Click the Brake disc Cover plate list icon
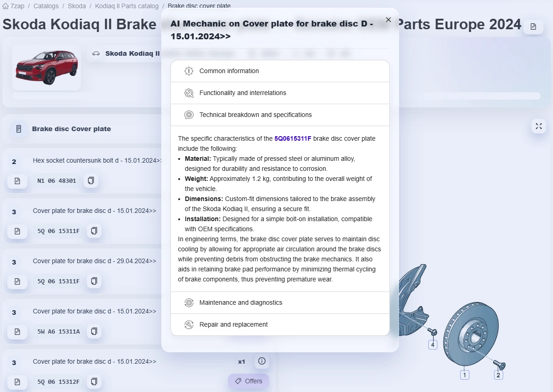The image size is (553, 392). pos(18,129)
